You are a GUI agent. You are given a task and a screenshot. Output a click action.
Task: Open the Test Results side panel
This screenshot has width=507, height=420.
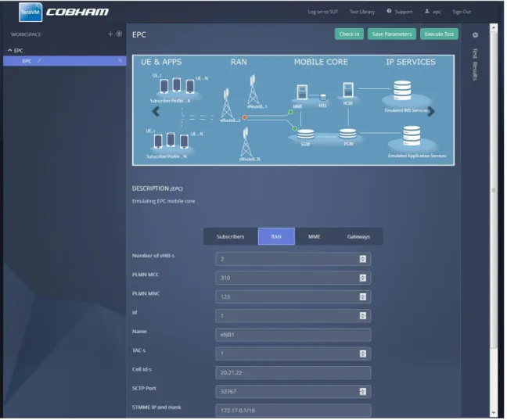475,64
